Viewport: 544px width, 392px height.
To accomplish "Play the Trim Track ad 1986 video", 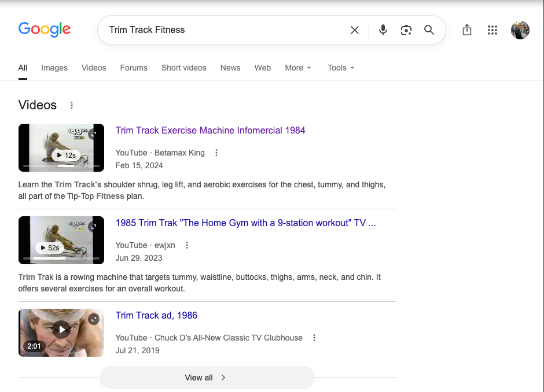I will coord(61,329).
